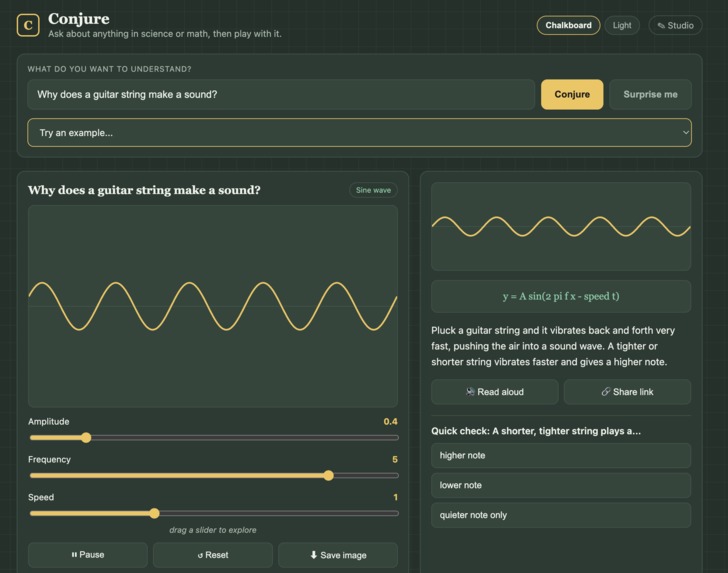Image resolution: width=728 pixels, height=573 pixels.
Task: Click Read aloud button
Action: point(495,392)
